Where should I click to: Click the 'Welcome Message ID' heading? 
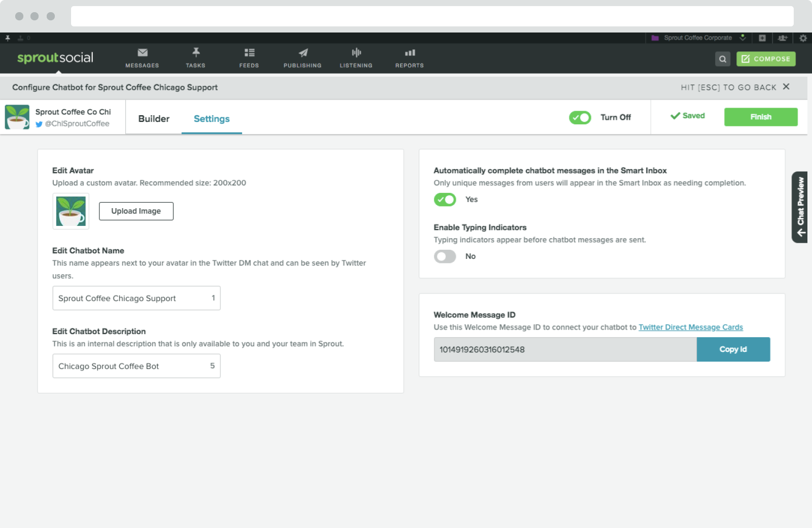coord(475,315)
